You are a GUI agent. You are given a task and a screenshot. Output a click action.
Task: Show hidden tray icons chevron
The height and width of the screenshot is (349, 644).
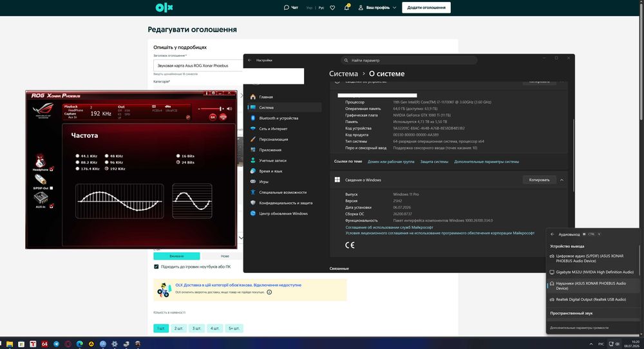[x=591, y=344]
